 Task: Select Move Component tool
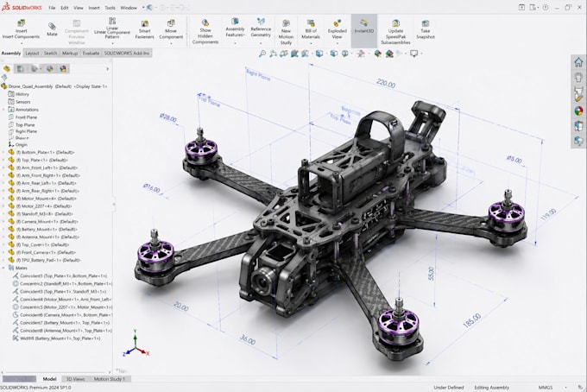171,29
